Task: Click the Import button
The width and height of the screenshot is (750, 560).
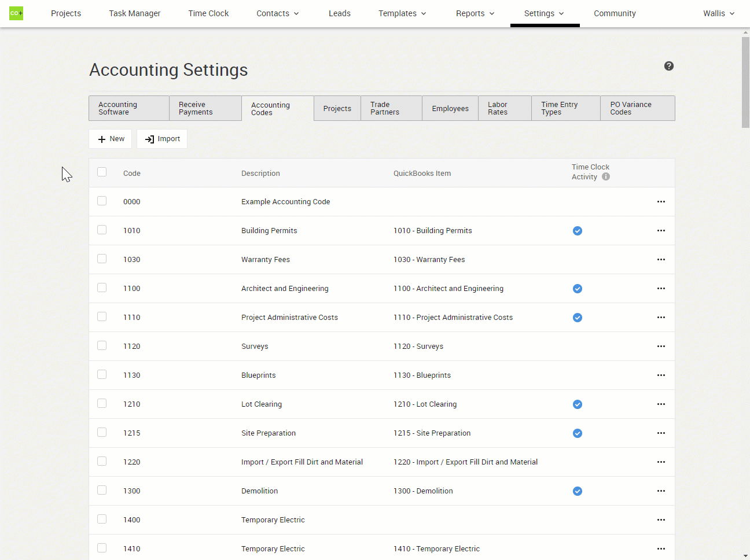Action: pos(162,139)
